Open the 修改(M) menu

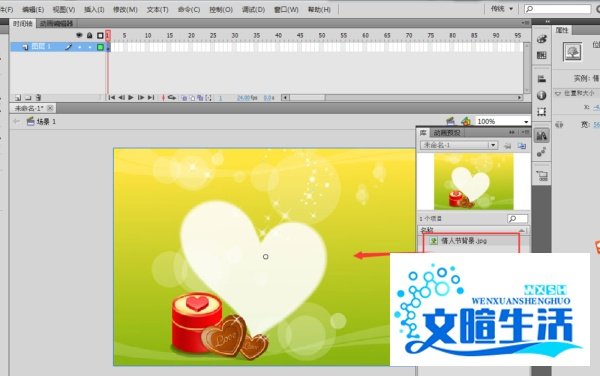click(125, 10)
